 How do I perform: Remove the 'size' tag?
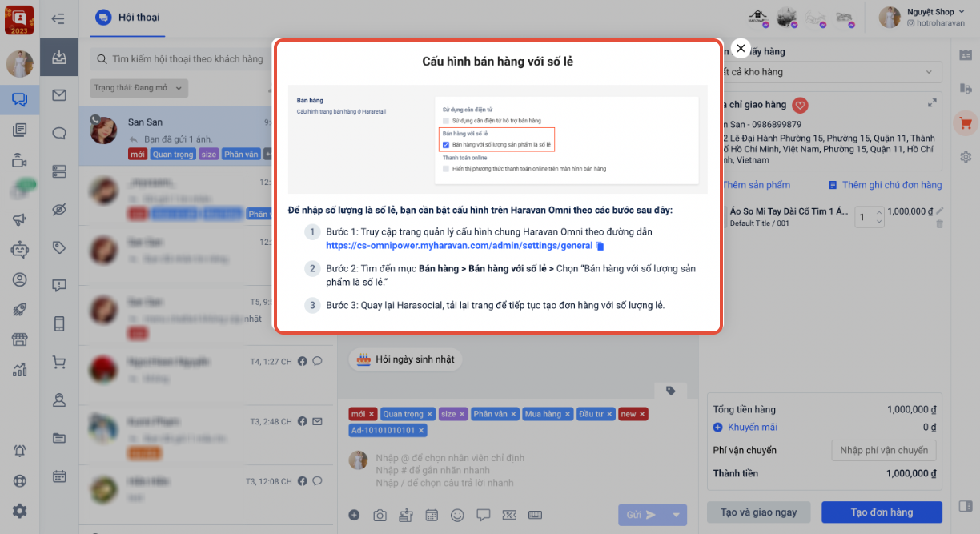pos(462,414)
